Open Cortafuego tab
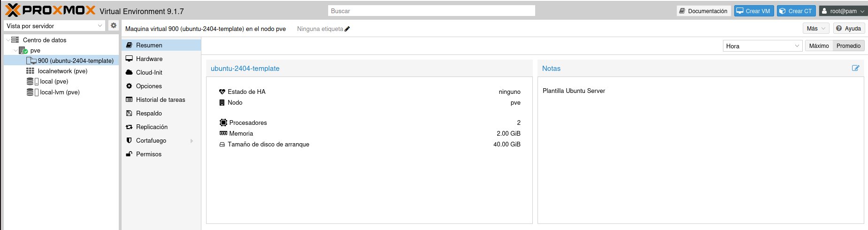 click(161, 140)
